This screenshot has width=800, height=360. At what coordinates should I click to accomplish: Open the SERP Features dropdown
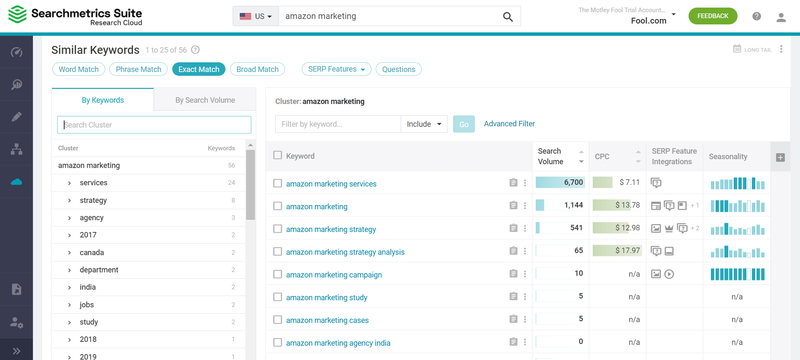coord(337,69)
